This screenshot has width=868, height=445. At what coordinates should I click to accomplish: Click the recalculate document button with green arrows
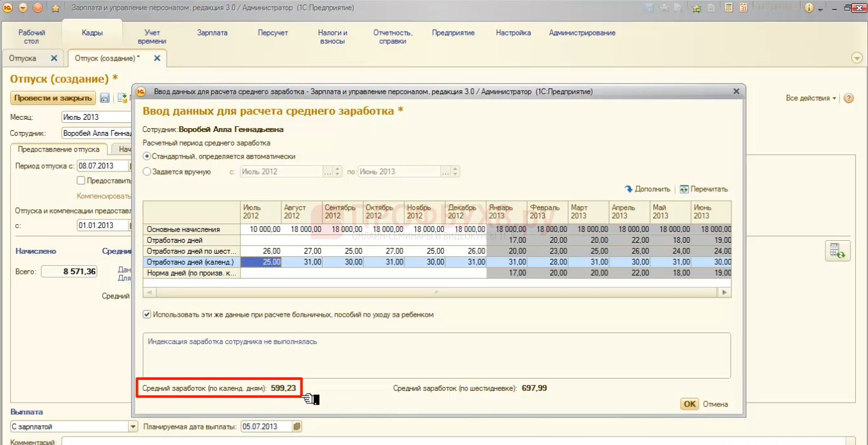(x=838, y=251)
